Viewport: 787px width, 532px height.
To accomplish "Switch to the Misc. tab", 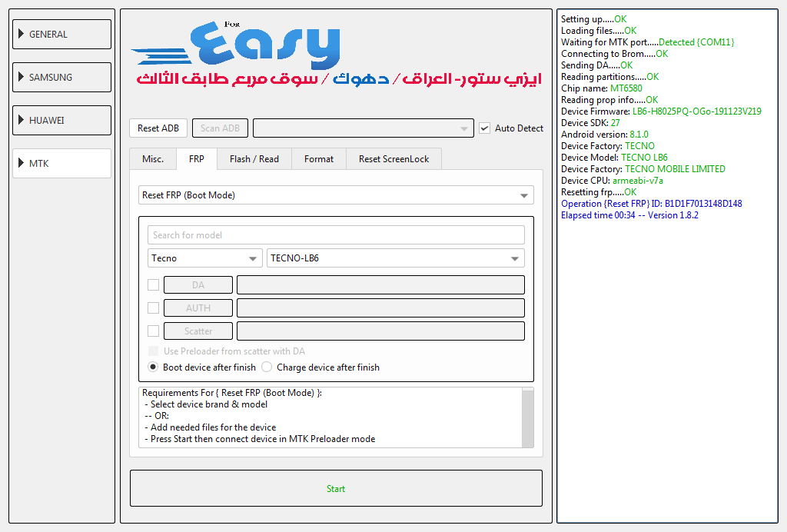I will (153, 159).
